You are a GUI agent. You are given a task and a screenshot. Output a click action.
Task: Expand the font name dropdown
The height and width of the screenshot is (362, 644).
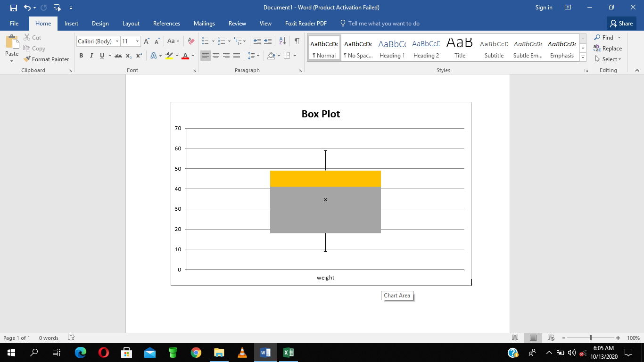click(x=117, y=41)
